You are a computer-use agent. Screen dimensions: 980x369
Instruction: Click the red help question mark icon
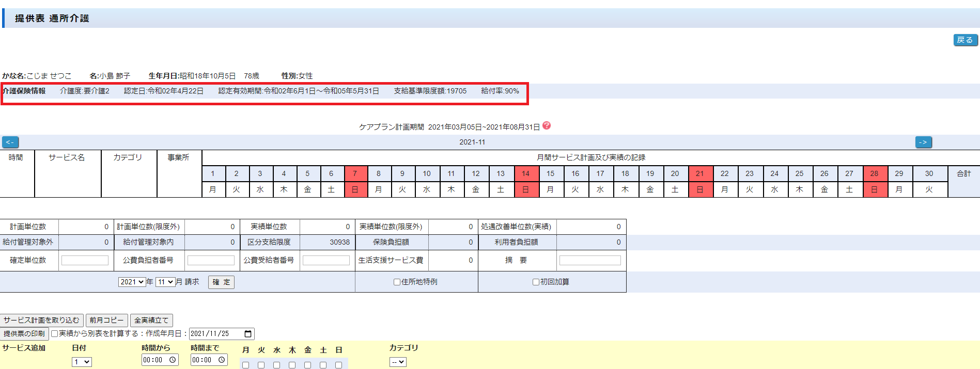point(547,125)
